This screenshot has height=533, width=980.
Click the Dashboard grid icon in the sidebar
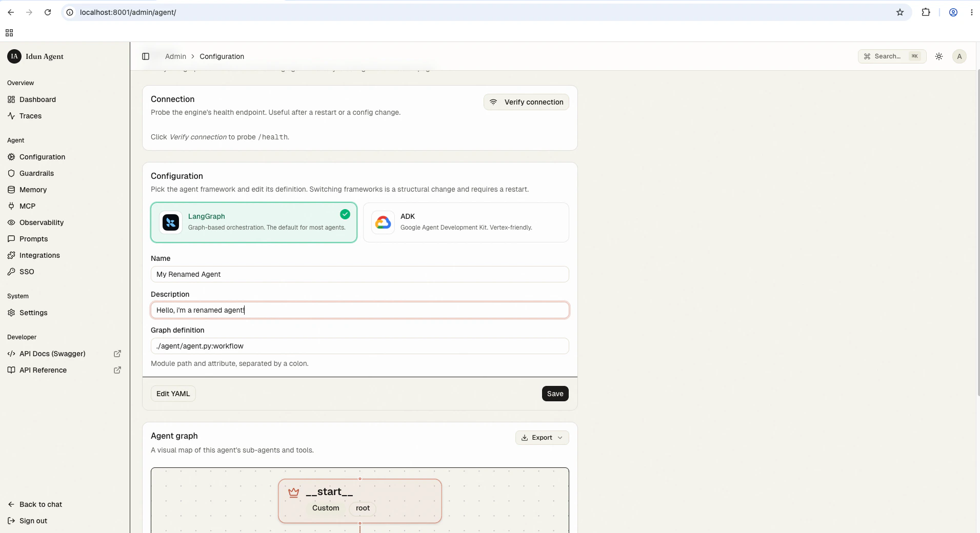point(11,99)
